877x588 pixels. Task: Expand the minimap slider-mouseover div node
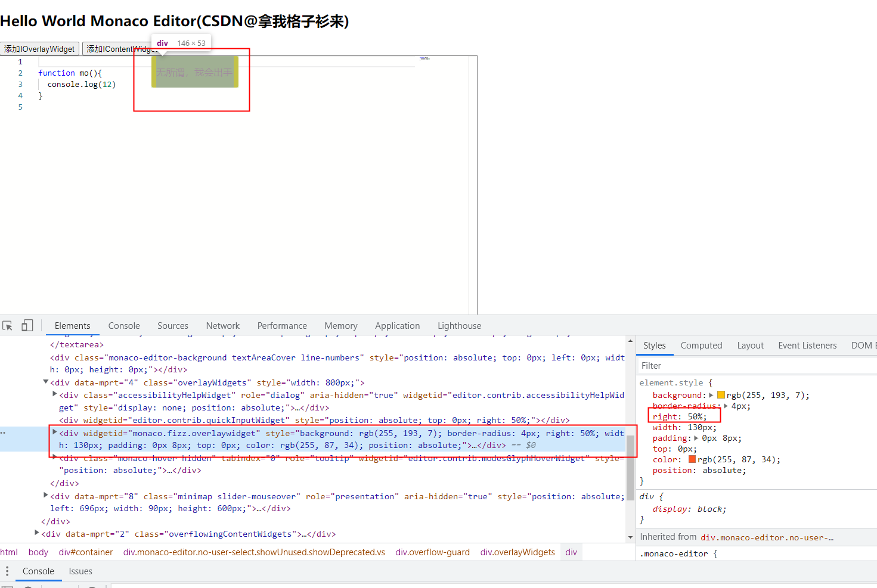46,496
